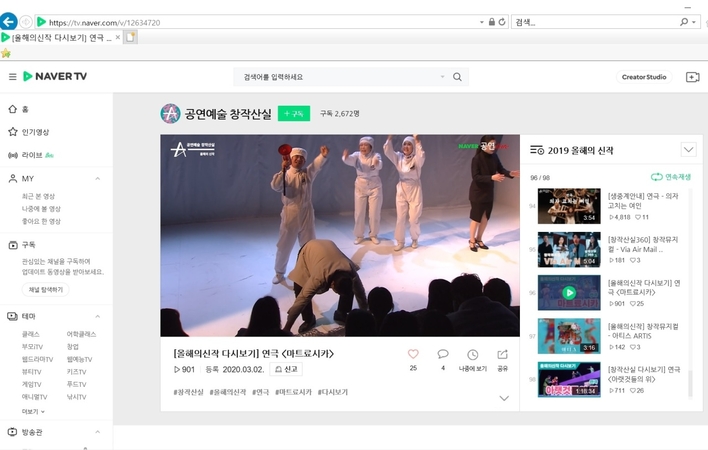Open Creator Studio
The width and height of the screenshot is (708, 450).
pyautogui.click(x=644, y=77)
